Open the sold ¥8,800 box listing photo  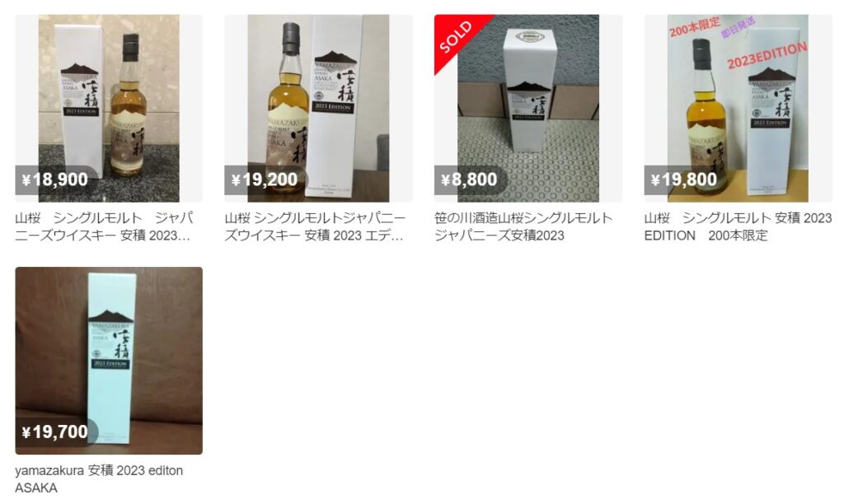(x=528, y=108)
